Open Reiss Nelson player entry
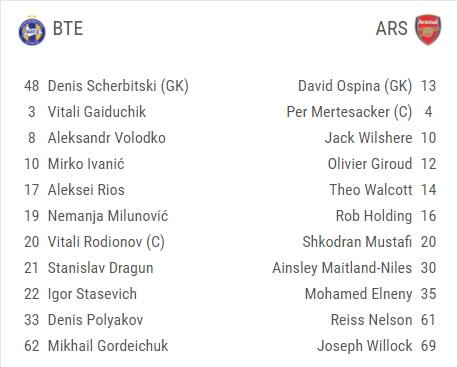 tap(372, 320)
